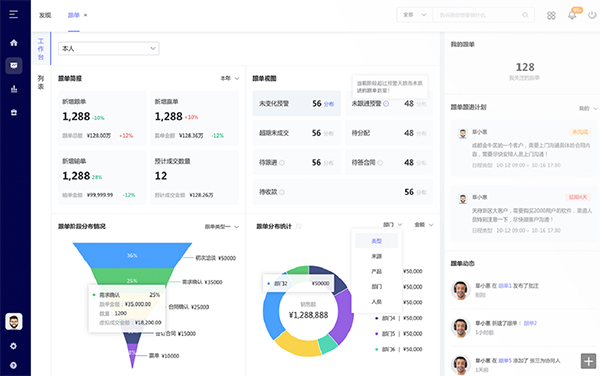Open the four-circle apps grid icon

pyautogui.click(x=551, y=15)
